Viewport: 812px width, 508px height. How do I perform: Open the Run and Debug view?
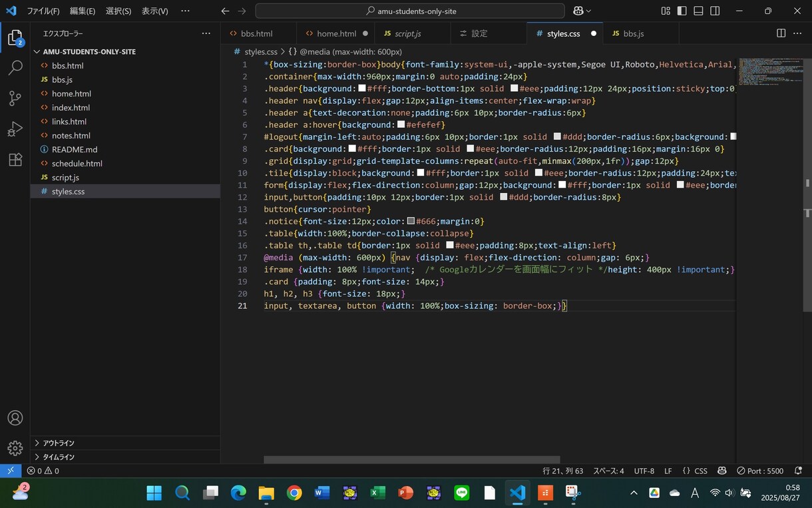tap(15, 129)
